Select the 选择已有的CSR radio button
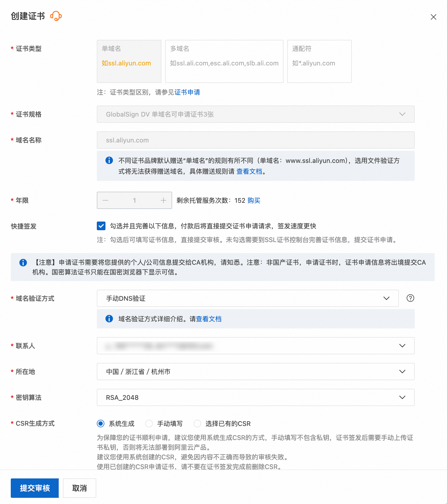Image resolution: width=447 pixels, height=504 pixels. 197,423
